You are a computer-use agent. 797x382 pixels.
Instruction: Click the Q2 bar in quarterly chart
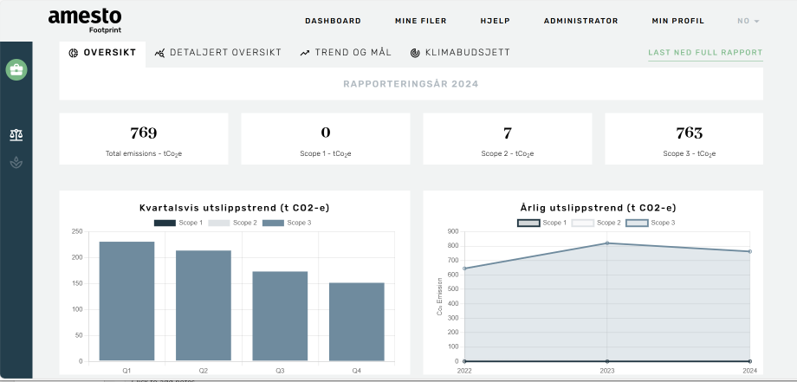(x=203, y=306)
